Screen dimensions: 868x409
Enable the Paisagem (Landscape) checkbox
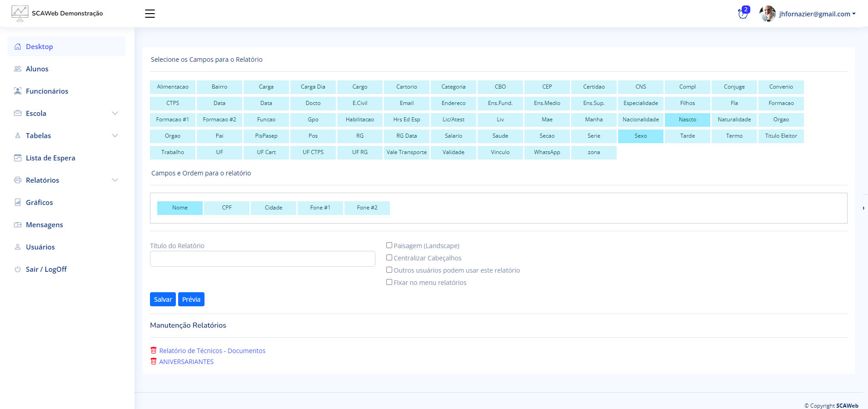coord(389,245)
